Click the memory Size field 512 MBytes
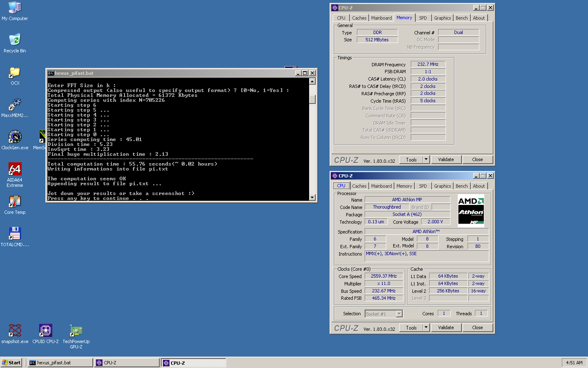588x368 pixels. (377, 40)
